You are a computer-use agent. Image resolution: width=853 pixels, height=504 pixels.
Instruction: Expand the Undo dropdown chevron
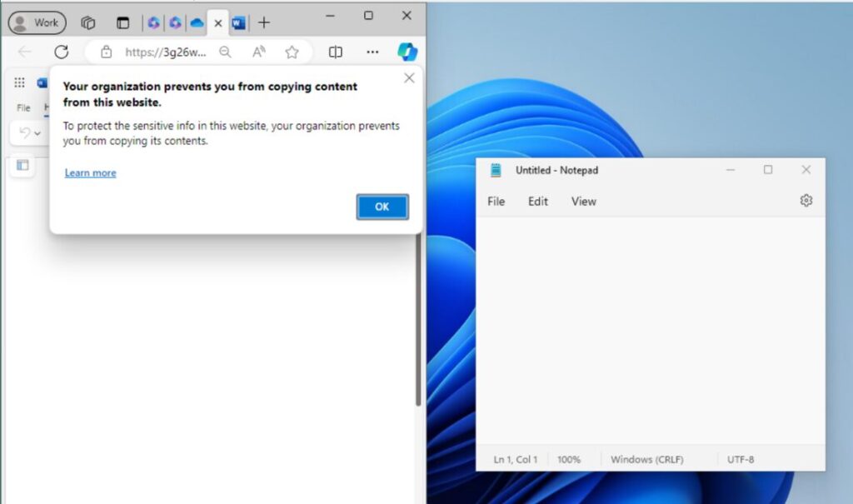coord(37,133)
